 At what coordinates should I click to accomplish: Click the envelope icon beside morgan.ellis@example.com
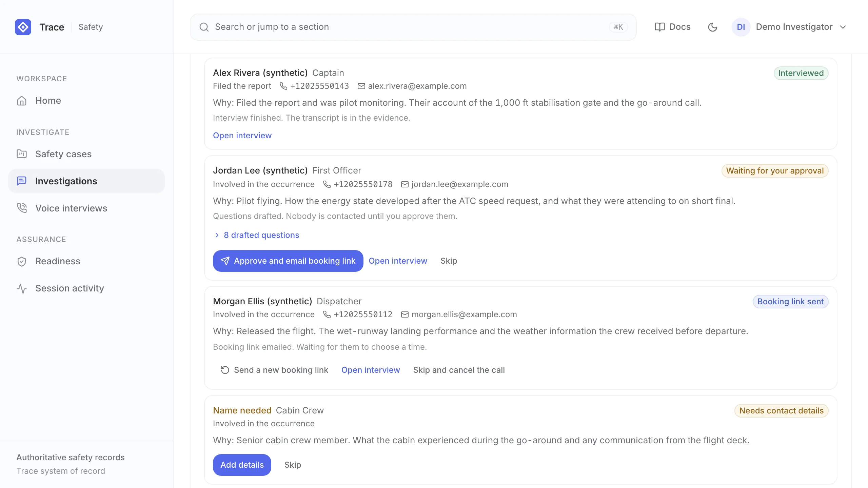click(x=405, y=314)
